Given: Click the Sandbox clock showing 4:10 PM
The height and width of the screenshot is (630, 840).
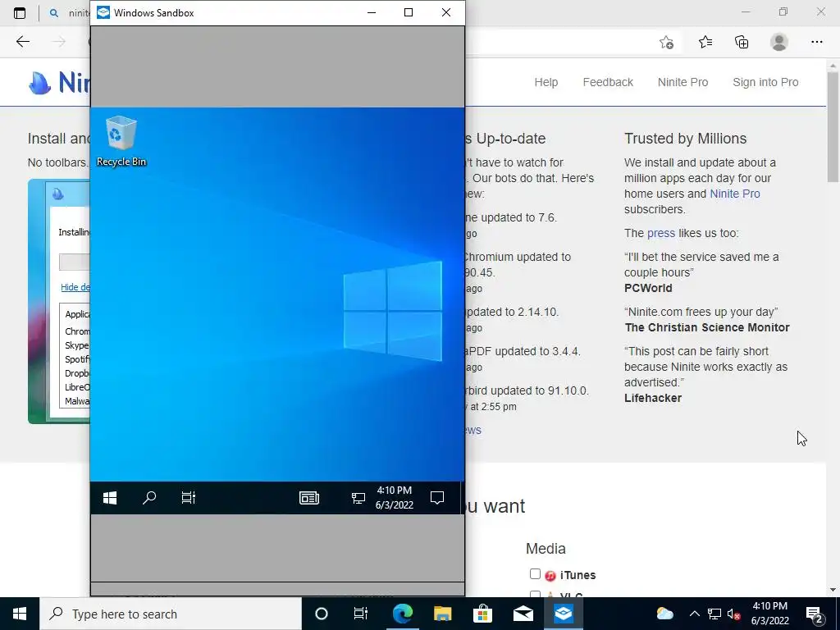Looking at the screenshot, I should tap(395, 498).
